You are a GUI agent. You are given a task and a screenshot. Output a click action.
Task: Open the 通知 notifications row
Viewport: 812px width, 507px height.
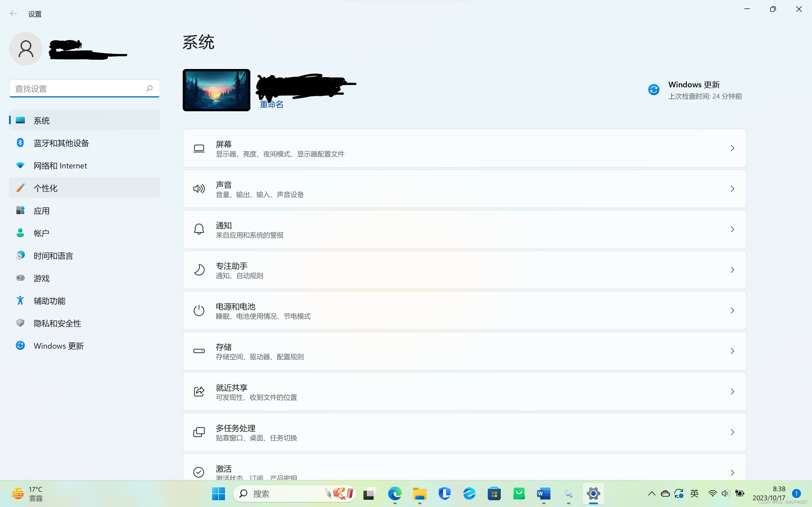click(464, 229)
